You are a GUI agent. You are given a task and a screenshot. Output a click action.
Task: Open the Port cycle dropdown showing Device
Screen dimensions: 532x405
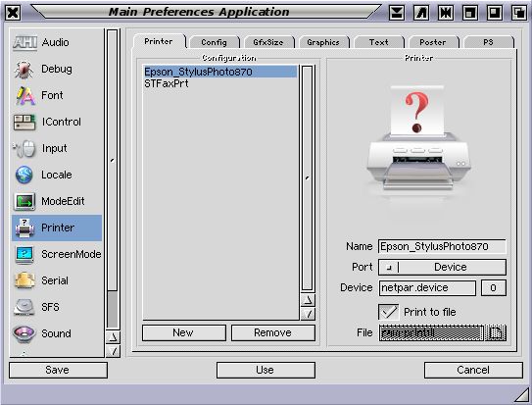(x=442, y=267)
